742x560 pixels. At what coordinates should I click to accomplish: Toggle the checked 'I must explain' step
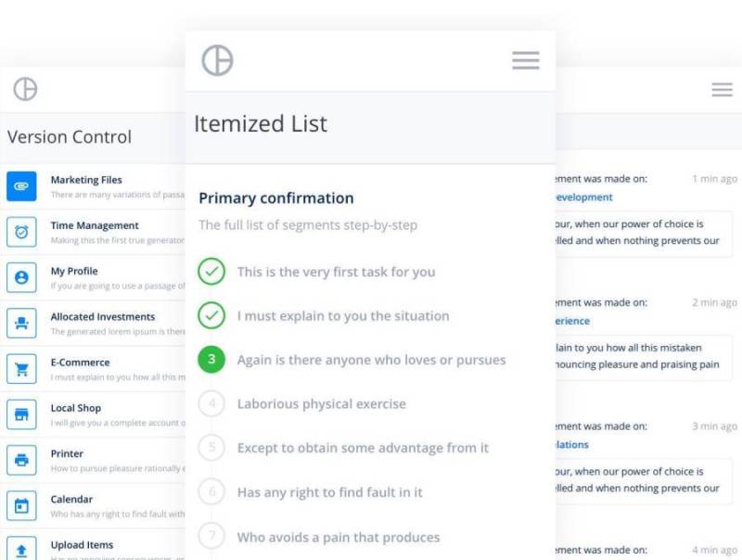coord(211,315)
